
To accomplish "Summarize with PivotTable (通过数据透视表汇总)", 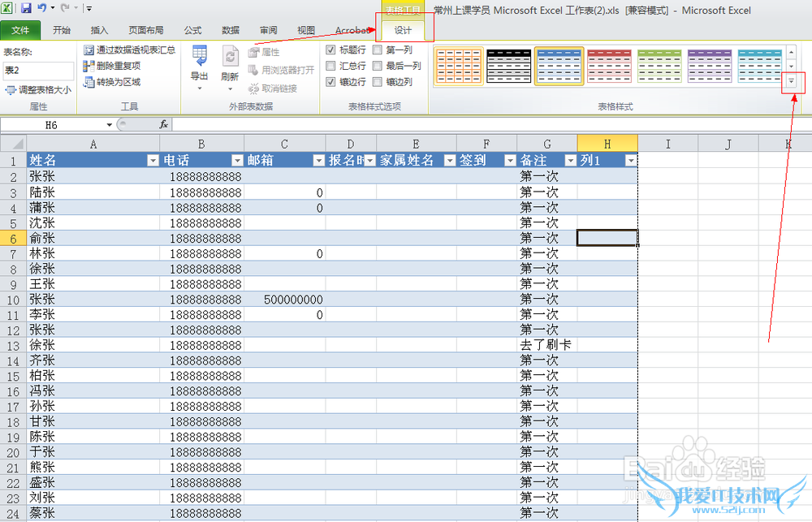I will 129,50.
